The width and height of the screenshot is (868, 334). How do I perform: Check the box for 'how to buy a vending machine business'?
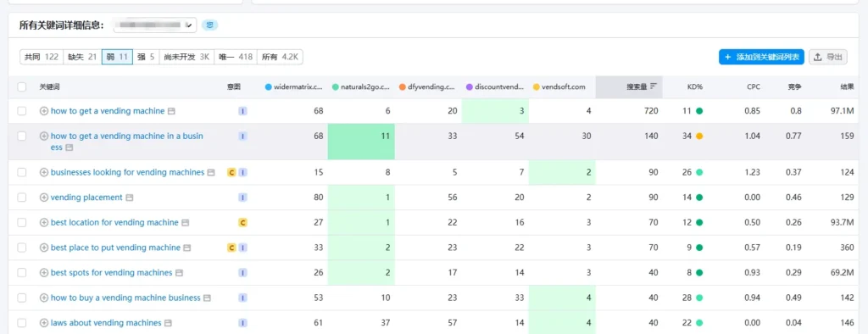pos(21,298)
